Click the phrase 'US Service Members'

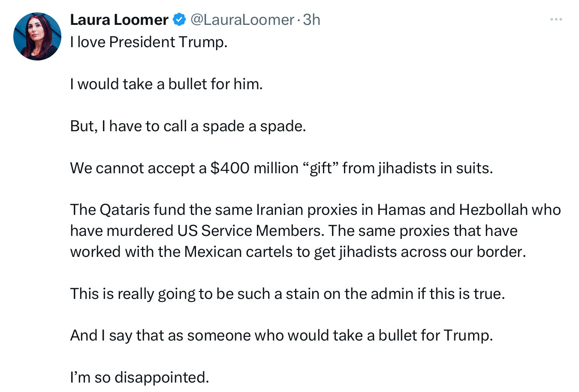(x=250, y=231)
